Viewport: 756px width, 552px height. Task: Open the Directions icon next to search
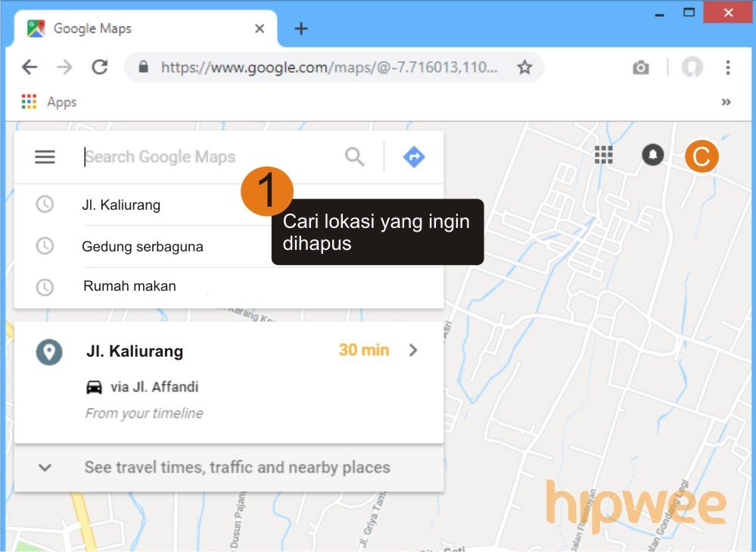(413, 157)
